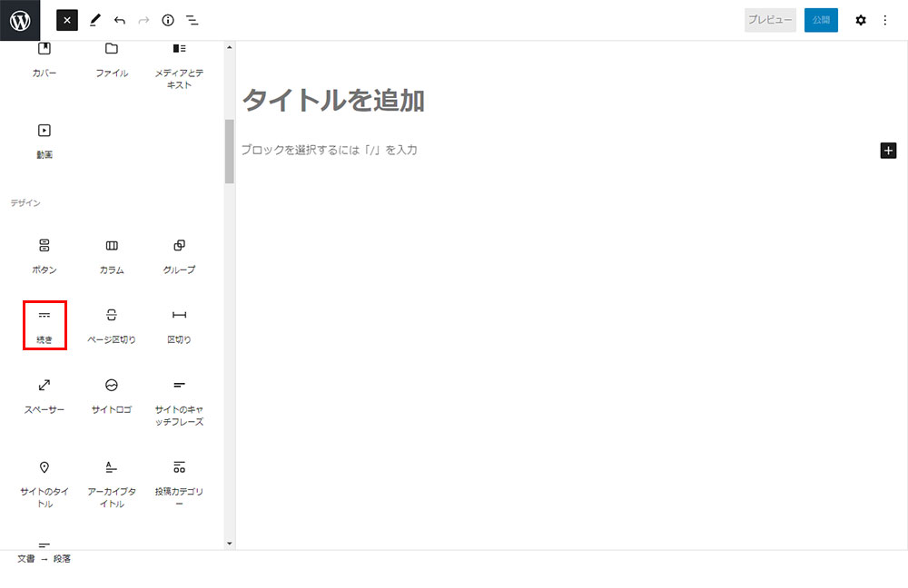Select the pencil edit tools icon
The image size is (908, 588).
(x=95, y=20)
